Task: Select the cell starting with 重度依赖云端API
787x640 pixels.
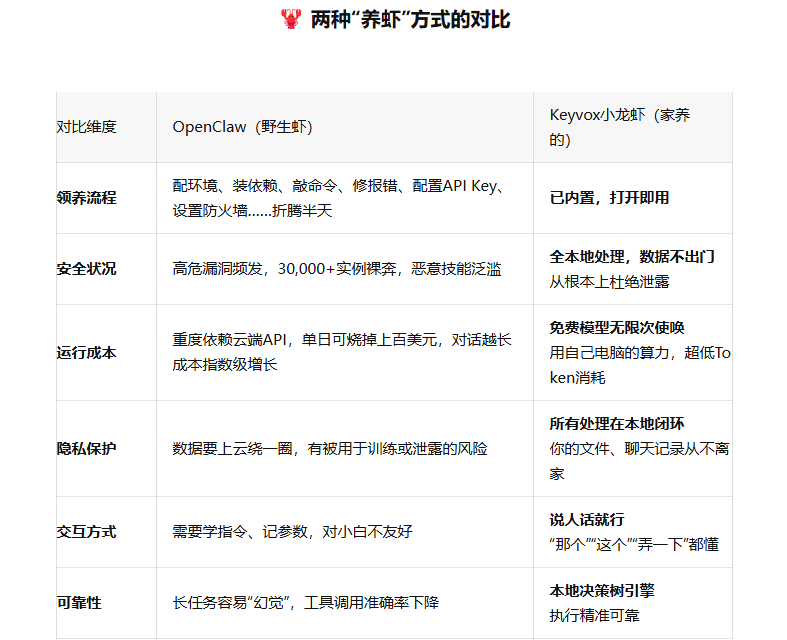Action: [x=341, y=353]
